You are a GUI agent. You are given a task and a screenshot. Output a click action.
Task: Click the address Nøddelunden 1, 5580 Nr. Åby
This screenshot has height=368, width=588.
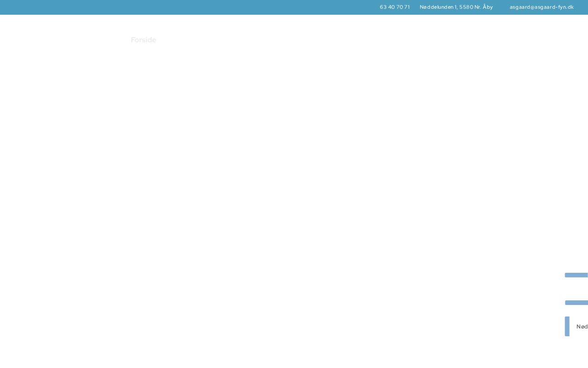(x=456, y=7)
